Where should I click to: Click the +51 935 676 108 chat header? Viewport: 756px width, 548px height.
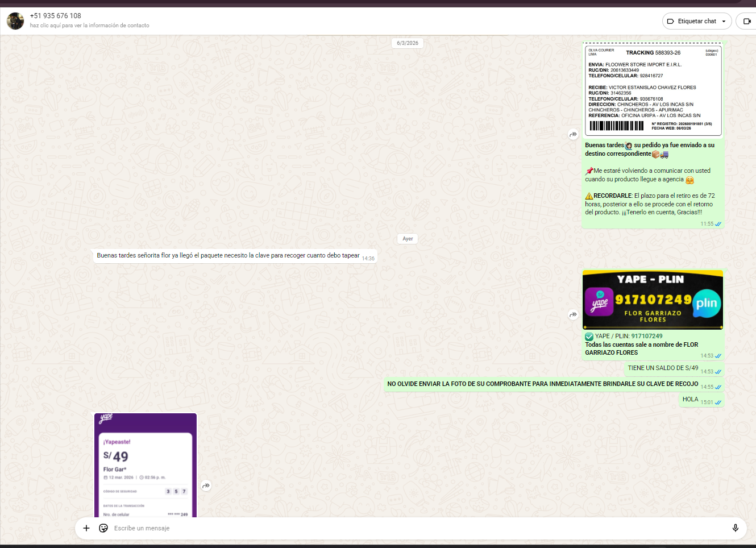pos(56,16)
